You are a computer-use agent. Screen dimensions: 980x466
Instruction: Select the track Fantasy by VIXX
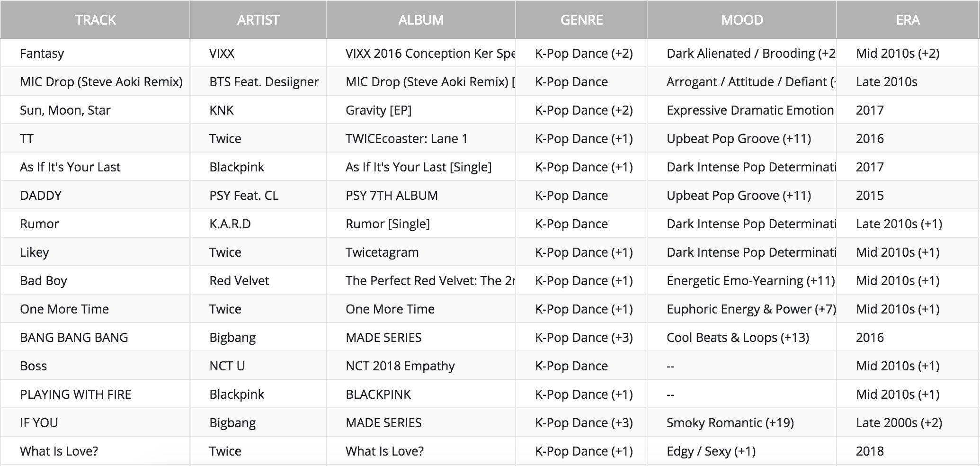42,54
